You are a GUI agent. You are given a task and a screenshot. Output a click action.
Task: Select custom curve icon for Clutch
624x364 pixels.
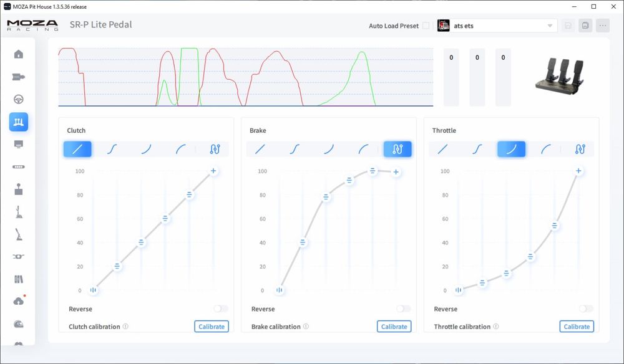[215, 149]
